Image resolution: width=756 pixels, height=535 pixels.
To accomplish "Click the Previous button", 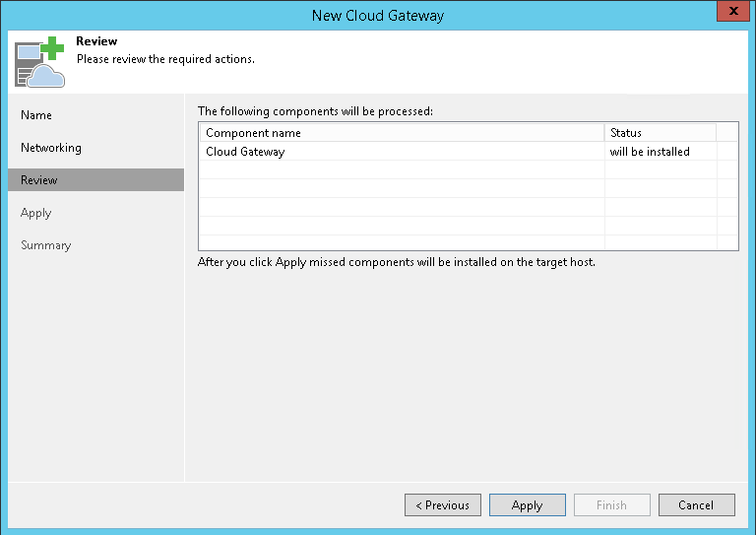I will click(443, 505).
